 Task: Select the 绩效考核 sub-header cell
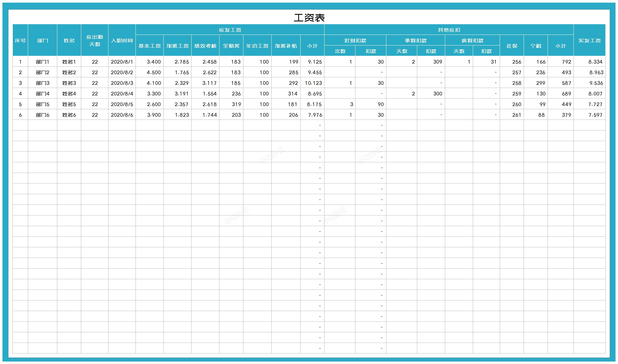[x=205, y=46]
